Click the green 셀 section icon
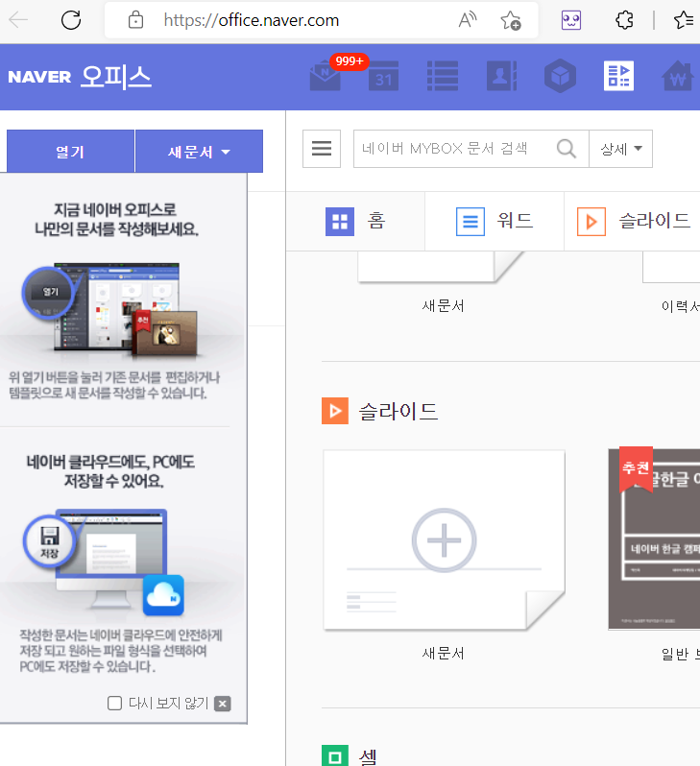700x766 pixels. pos(335,756)
